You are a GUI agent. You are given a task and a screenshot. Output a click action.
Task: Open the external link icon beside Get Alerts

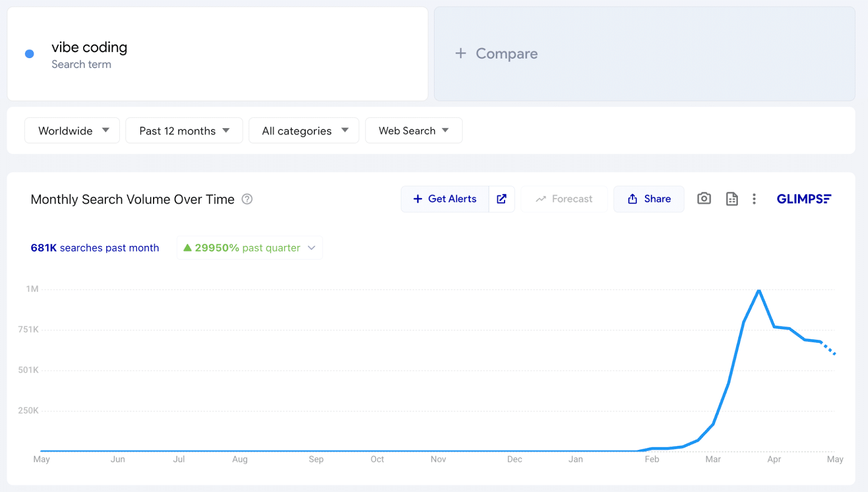pyautogui.click(x=502, y=199)
